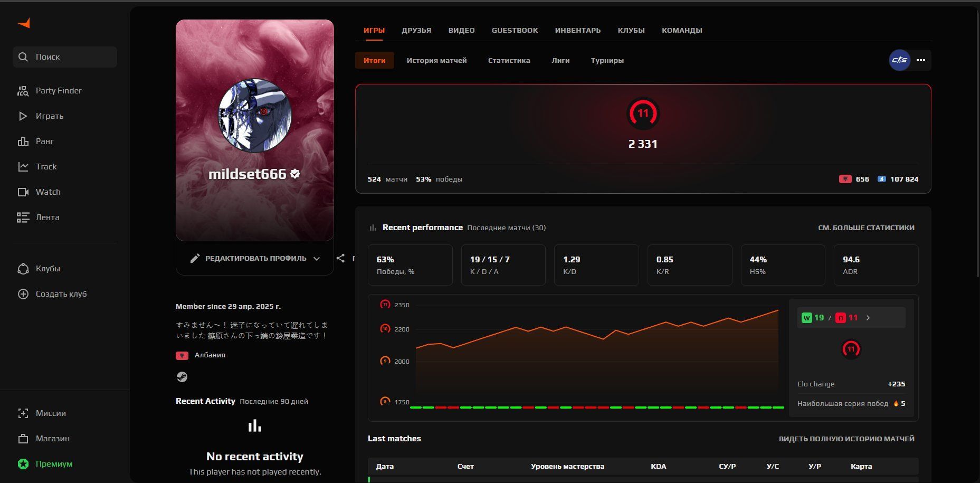Viewport: 980px width, 483px height.
Task: Switch to the Друзья tab
Action: point(416,31)
